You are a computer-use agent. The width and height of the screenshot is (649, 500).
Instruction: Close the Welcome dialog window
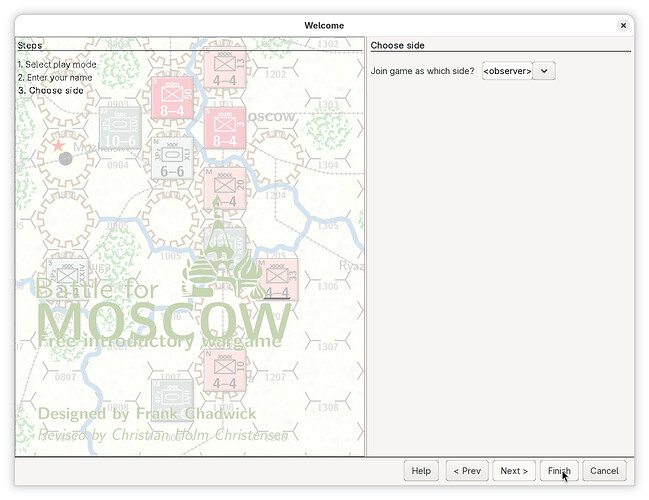pyautogui.click(x=623, y=25)
